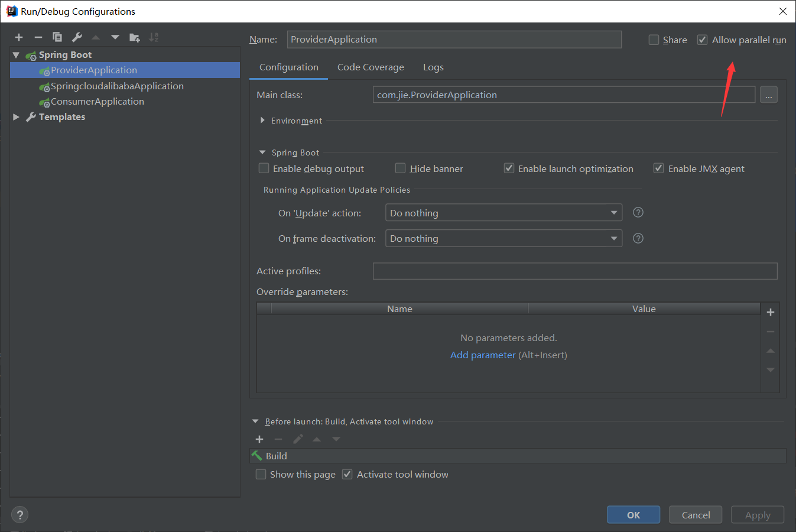This screenshot has width=796, height=532.
Task: Remove the selected configuration with minus icon
Action: 38,37
